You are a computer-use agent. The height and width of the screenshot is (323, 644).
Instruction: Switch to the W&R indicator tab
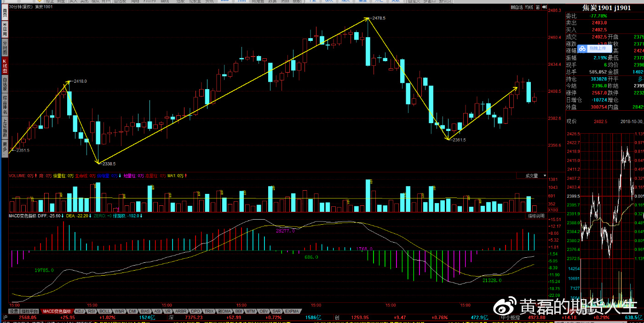(x=120, y=311)
